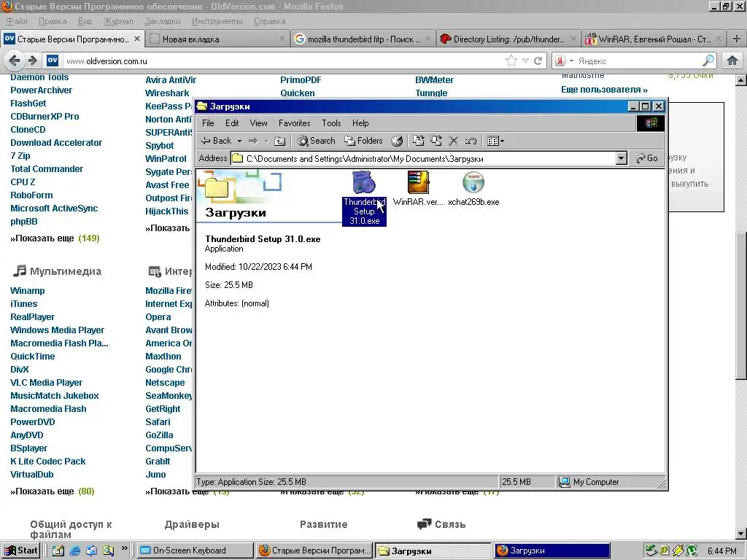Expand the Explorer address bar dropdown
Viewport: 747px width, 560px height.
point(622,158)
